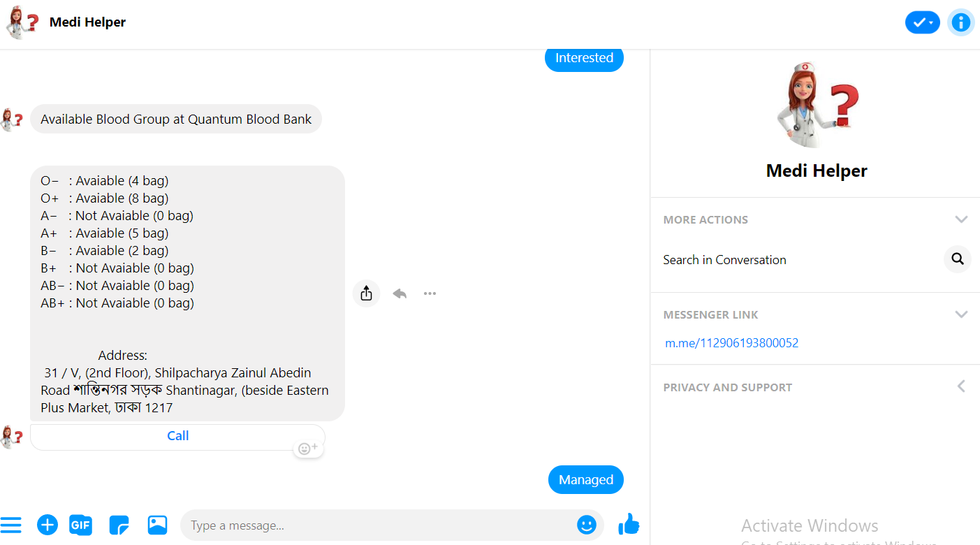Image resolution: width=980 pixels, height=545 pixels.
Task: Click Search in Conversation label
Action: click(724, 260)
